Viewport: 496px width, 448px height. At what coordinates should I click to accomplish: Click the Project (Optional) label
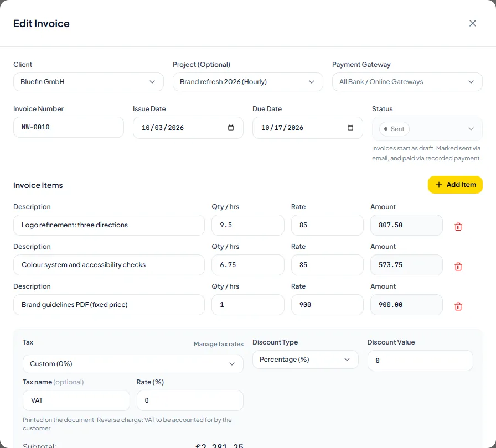[x=201, y=65]
